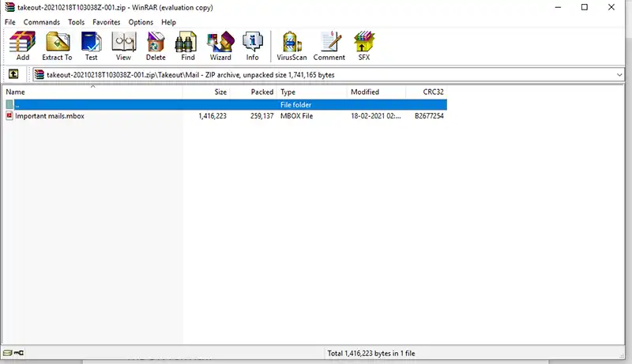Screen dimensions: 632x364
Task: Click the SFX toolbar icon
Action: [x=364, y=46]
